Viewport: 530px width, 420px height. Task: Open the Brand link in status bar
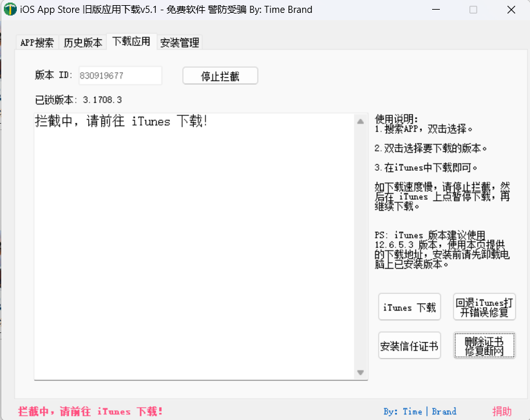[444, 412]
